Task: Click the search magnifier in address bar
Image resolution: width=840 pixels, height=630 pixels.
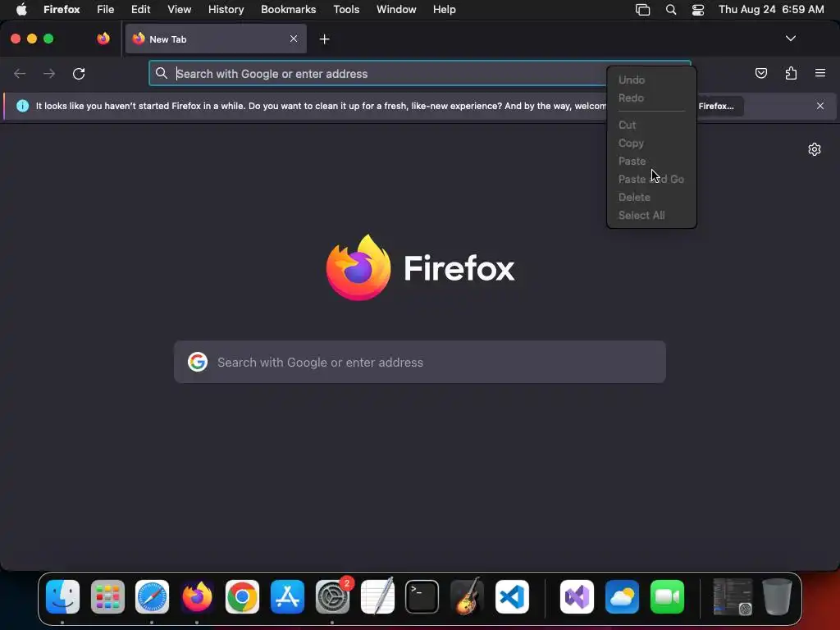Action: [162, 73]
